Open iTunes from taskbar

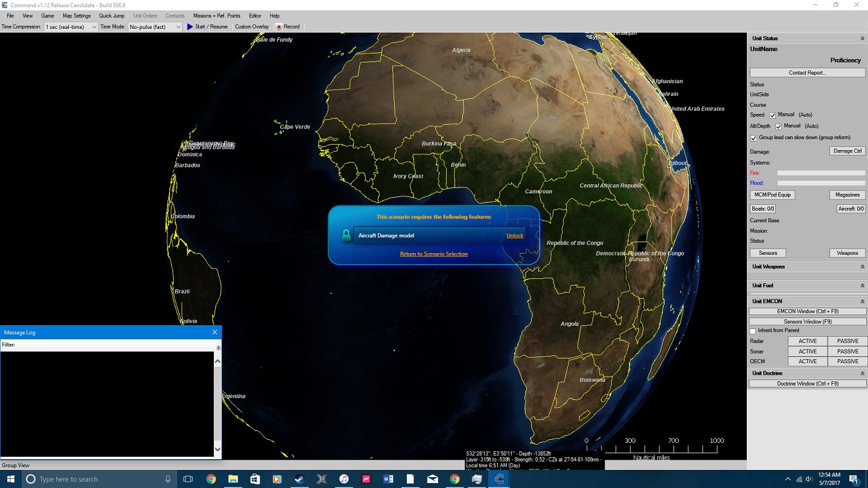click(x=344, y=479)
